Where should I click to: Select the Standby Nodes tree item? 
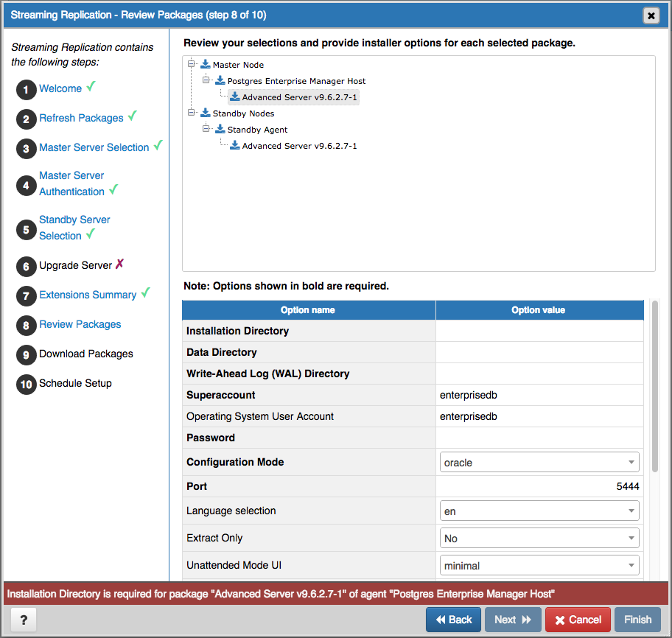tap(243, 113)
